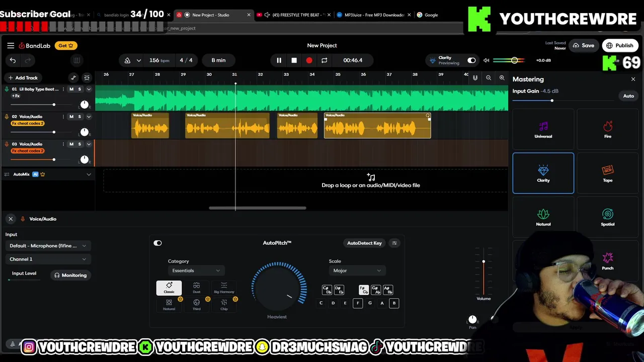Toggle the loop cycle icon
Screen dimensions: 644x362
click(x=324, y=60)
